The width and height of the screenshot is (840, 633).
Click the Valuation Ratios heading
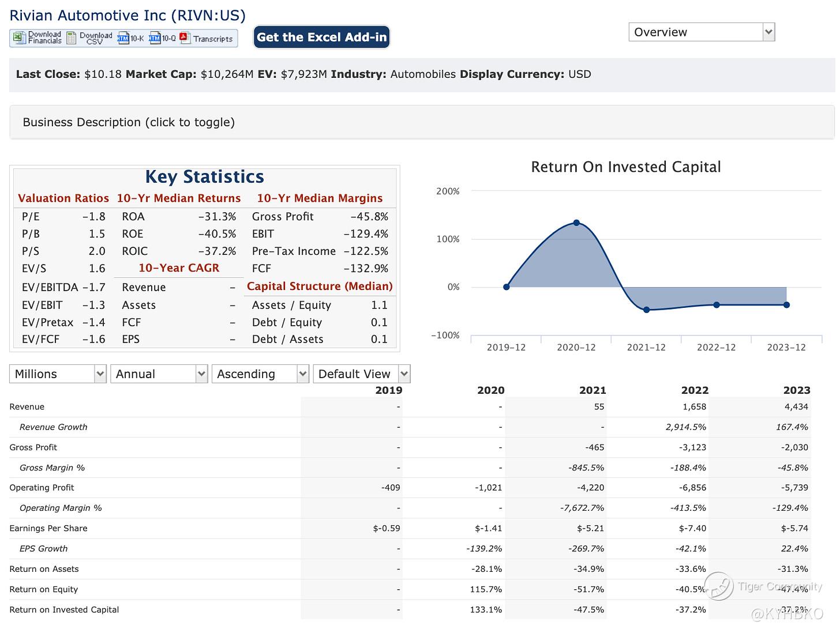click(63, 198)
